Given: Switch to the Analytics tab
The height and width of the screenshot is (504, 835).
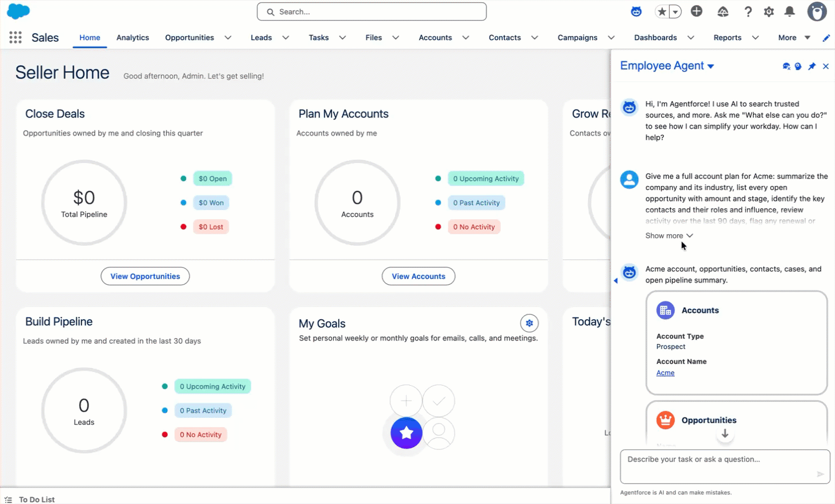Looking at the screenshot, I should pos(133,38).
